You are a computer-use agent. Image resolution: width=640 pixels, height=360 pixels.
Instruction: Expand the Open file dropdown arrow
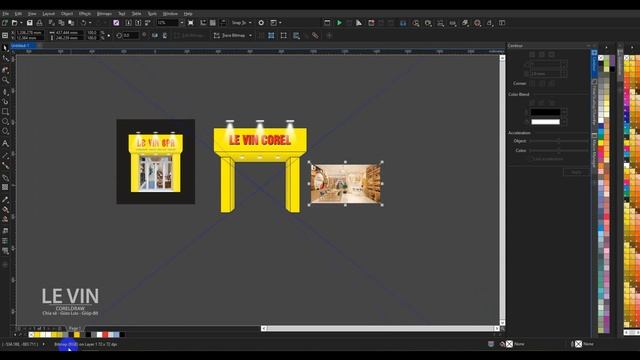21,23
